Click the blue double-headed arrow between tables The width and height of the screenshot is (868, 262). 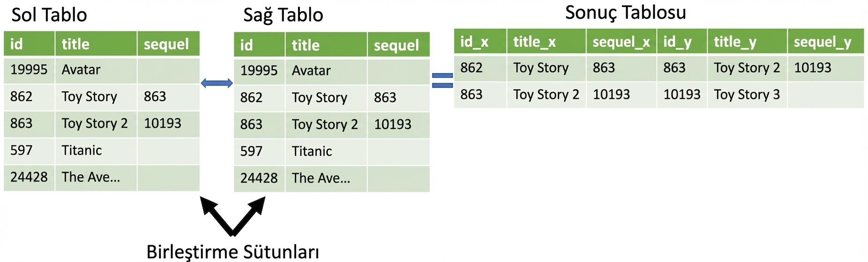(x=217, y=83)
